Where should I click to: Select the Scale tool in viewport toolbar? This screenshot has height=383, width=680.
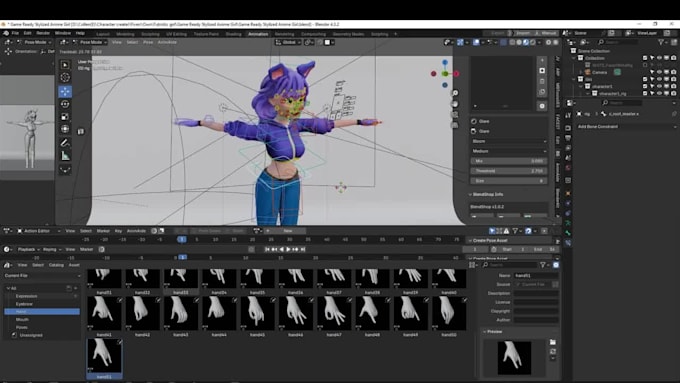click(x=65, y=117)
